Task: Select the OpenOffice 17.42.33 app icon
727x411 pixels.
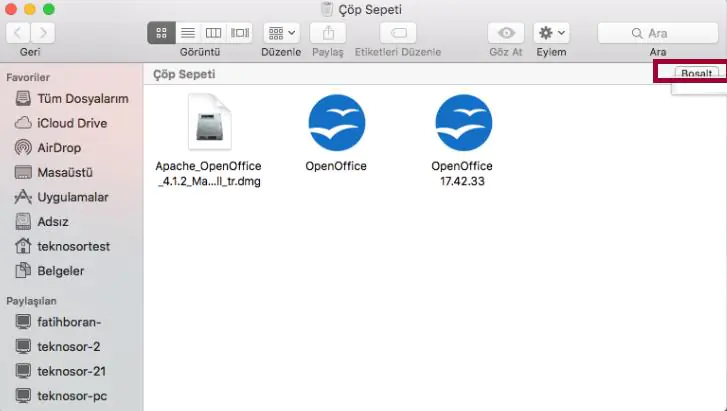Action: tap(463, 122)
